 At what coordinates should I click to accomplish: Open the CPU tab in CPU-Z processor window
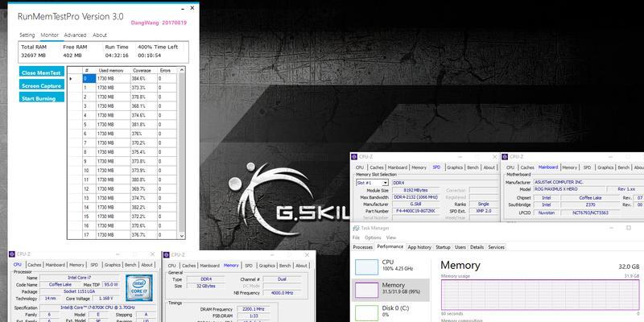point(18,265)
